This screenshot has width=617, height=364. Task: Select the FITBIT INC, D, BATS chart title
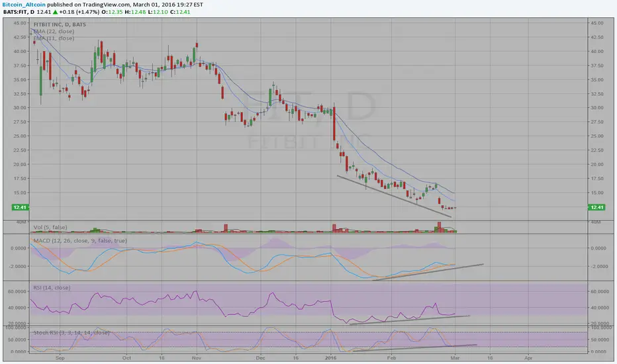(x=60, y=24)
